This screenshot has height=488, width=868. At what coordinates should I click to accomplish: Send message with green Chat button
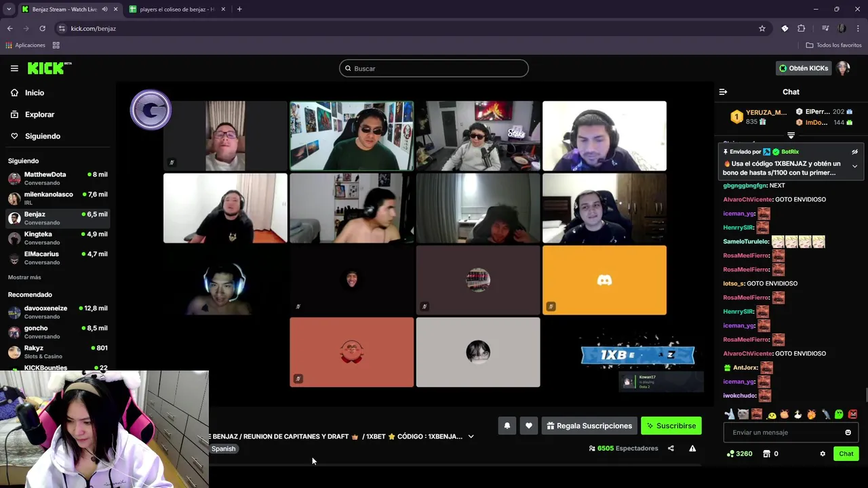(x=846, y=453)
